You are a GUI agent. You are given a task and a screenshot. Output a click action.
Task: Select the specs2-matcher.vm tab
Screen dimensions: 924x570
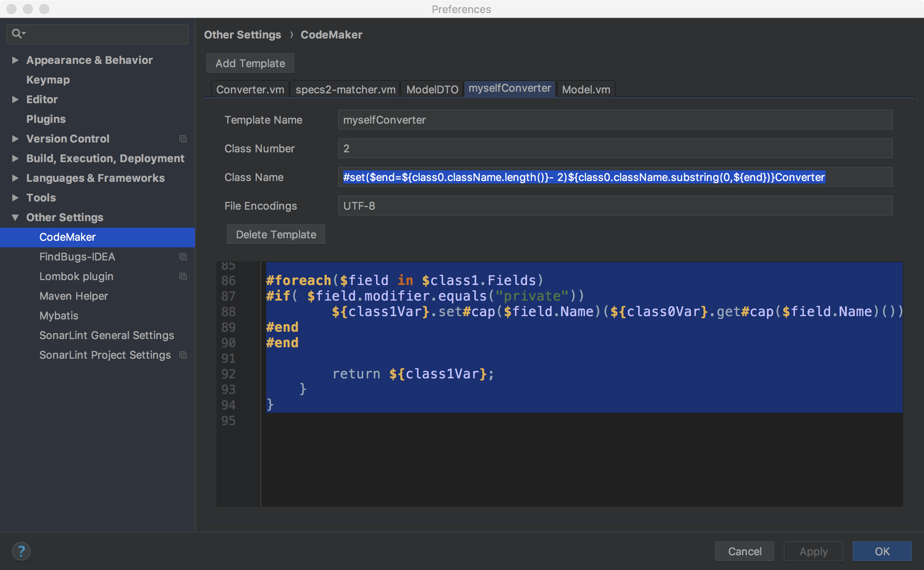(345, 89)
